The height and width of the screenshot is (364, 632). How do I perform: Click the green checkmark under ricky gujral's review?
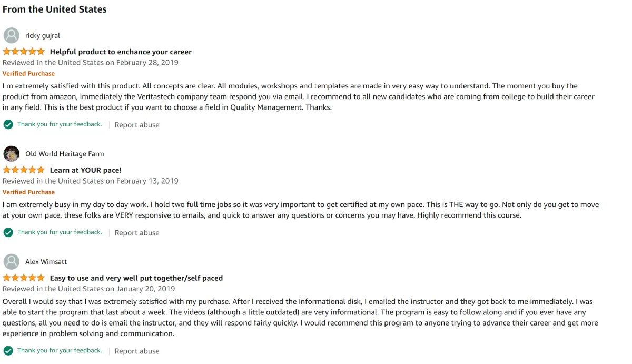pos(8,124)
